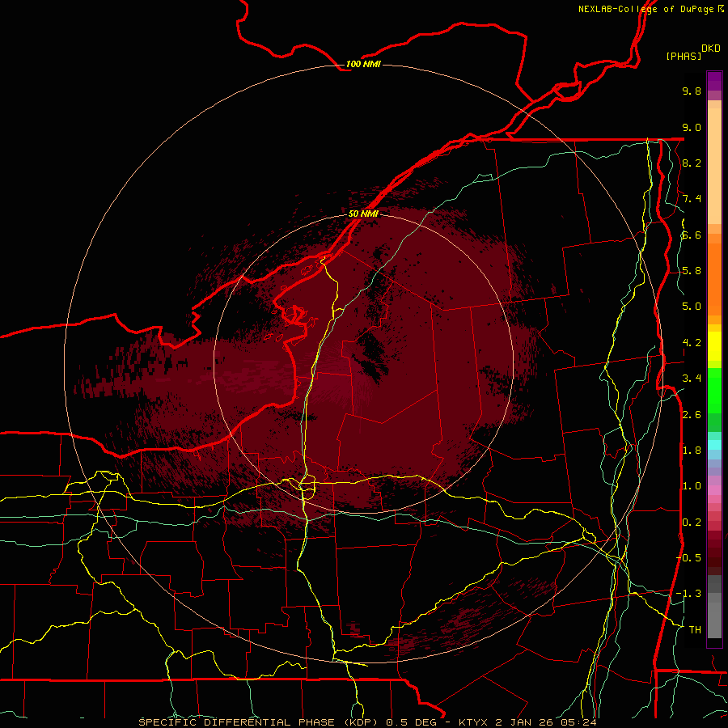
Task: Click the -1.3 scale value
Action: 689,594
